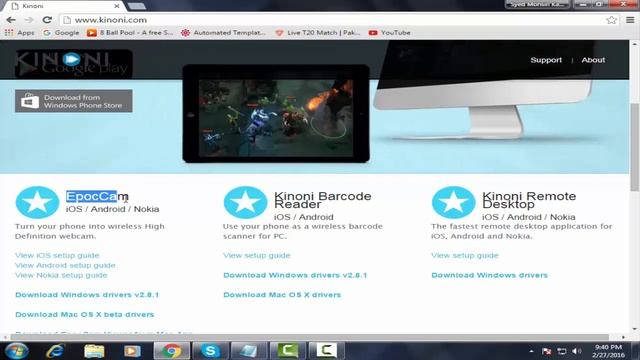640x360 pixels.
Task: Go forward using the browser forward arrow
Action: 29,20
